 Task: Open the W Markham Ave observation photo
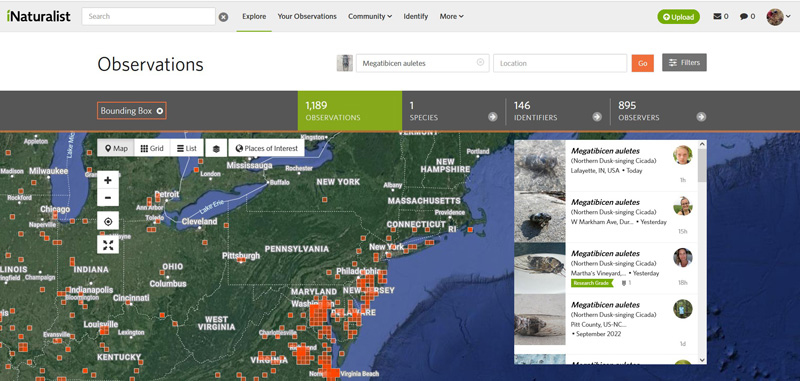coord(540,217)
